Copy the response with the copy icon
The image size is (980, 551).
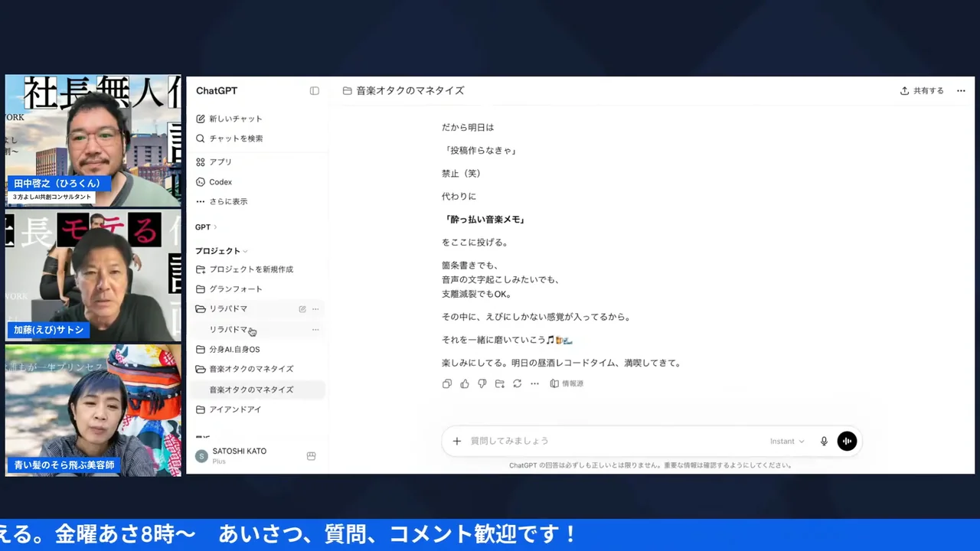[x=447, y=383]
